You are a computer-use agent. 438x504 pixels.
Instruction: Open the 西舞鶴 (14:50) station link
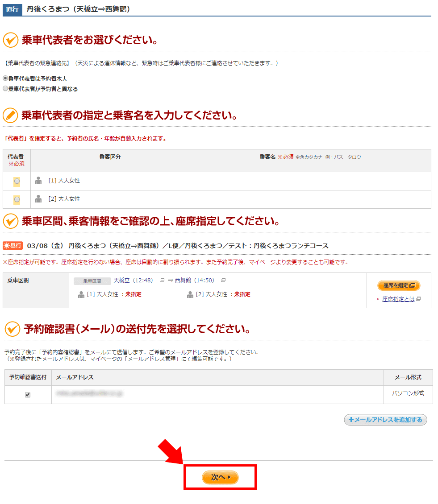(x=196, y=281)
